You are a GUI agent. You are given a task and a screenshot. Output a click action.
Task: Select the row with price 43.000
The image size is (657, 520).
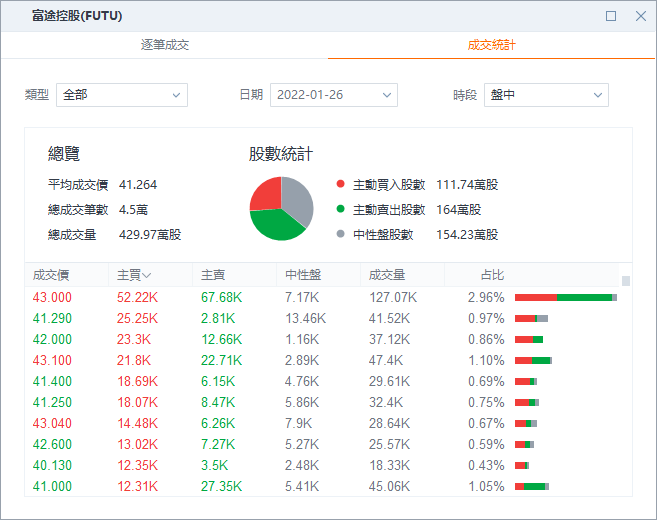[322, 298]
